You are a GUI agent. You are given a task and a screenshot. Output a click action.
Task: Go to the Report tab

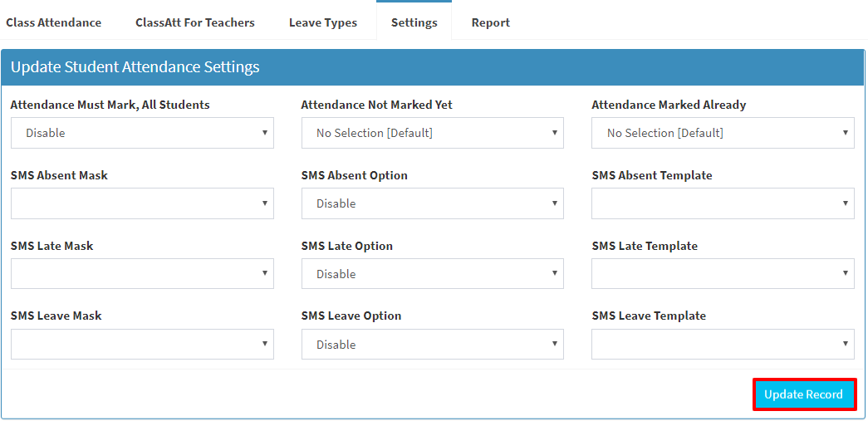click(x=490, y=22)
